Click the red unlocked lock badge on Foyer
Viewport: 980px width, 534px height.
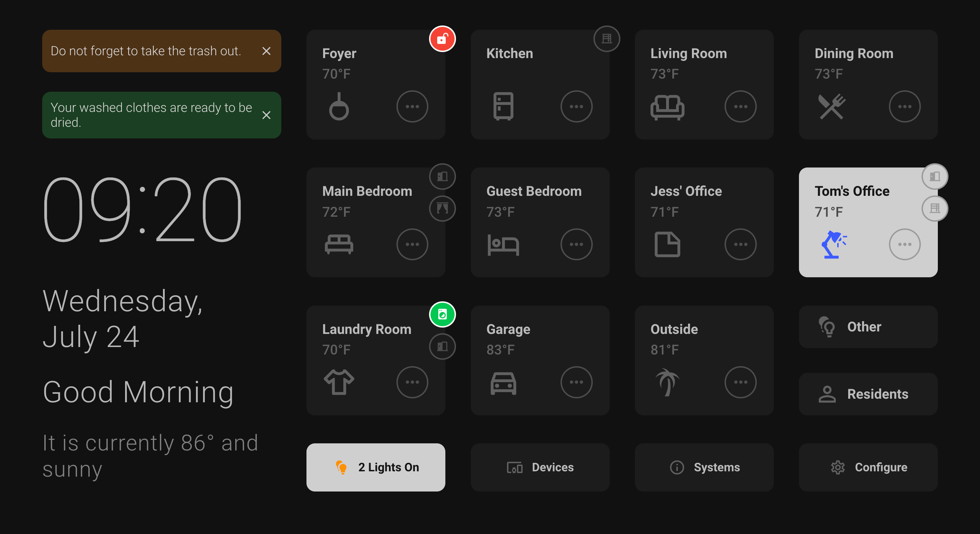[x=442, y=39]
